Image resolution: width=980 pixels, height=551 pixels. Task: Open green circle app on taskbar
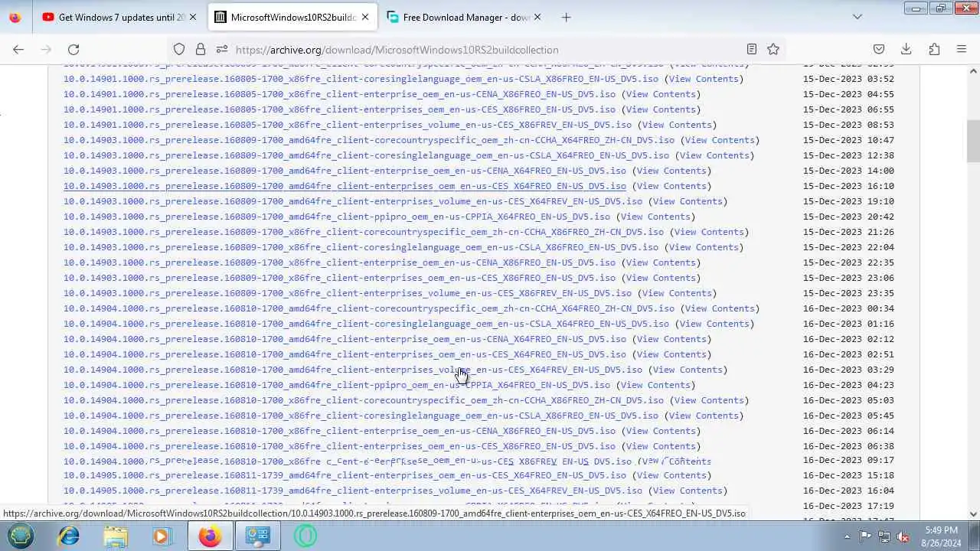pos(305,536)
